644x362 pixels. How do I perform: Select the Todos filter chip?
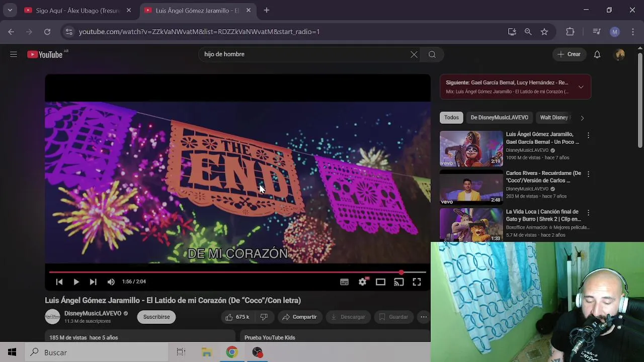(x=451, y=118)
